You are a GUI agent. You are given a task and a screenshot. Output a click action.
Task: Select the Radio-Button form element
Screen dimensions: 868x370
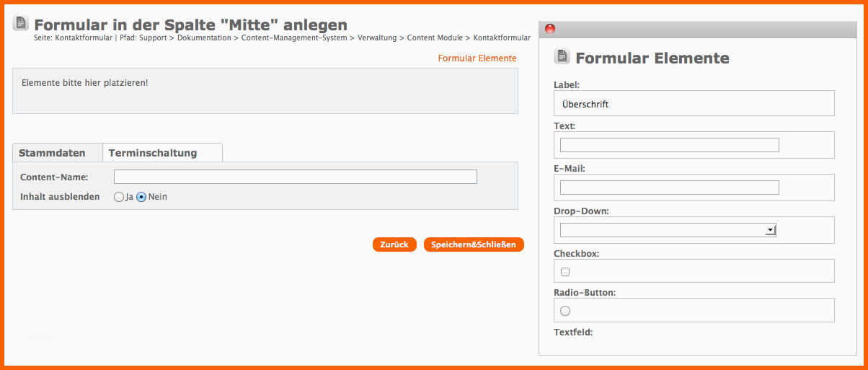click(565, 311)
